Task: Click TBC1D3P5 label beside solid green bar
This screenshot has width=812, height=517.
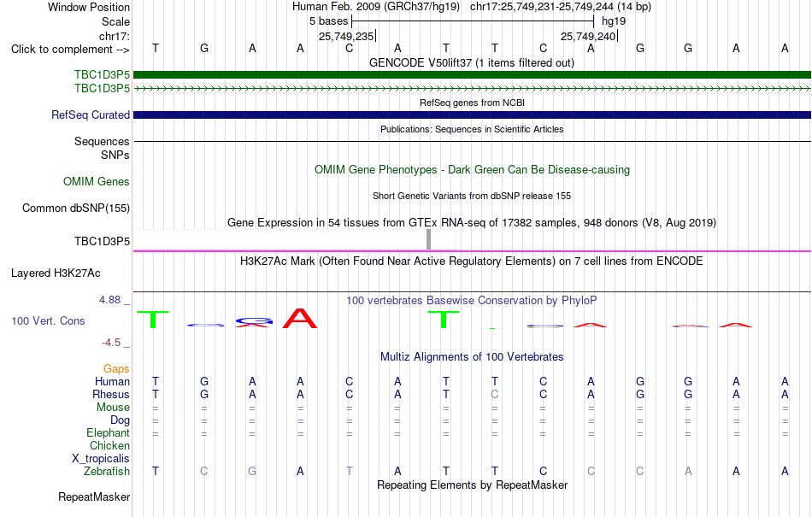Action: [x=102, y=75]
